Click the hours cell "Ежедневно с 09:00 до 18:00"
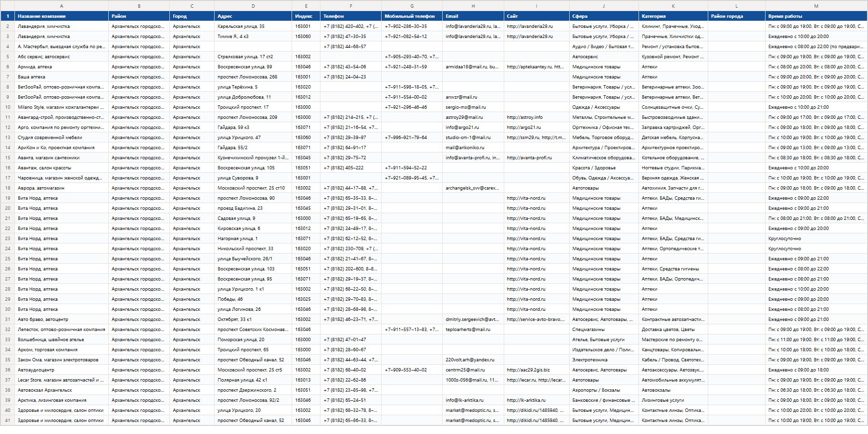Viewport: 868px width, 434px height. tap(816, 370)
